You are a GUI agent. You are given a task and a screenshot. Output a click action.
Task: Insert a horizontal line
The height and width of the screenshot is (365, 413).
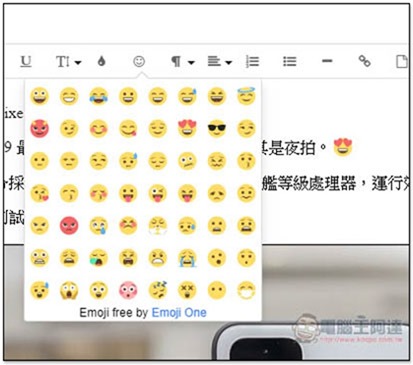[x=327, y=61]
